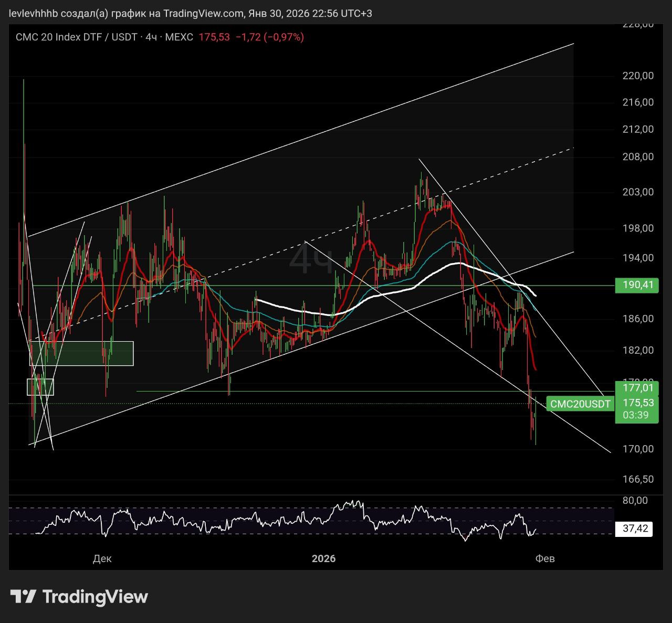Screen dimensions: 672x623
Task: Click the Фев label on time axis
Action: (x=544, y=558)
